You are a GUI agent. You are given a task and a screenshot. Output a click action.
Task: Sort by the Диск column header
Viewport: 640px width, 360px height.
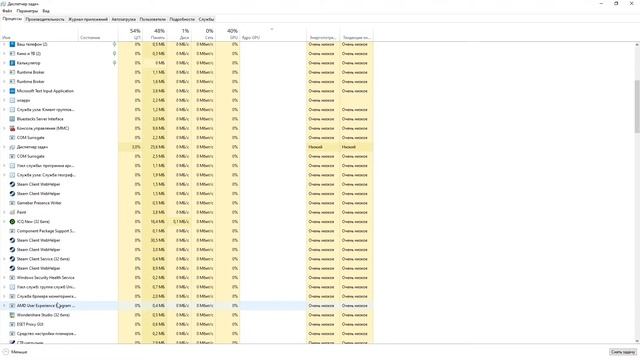tap(179, 34)
